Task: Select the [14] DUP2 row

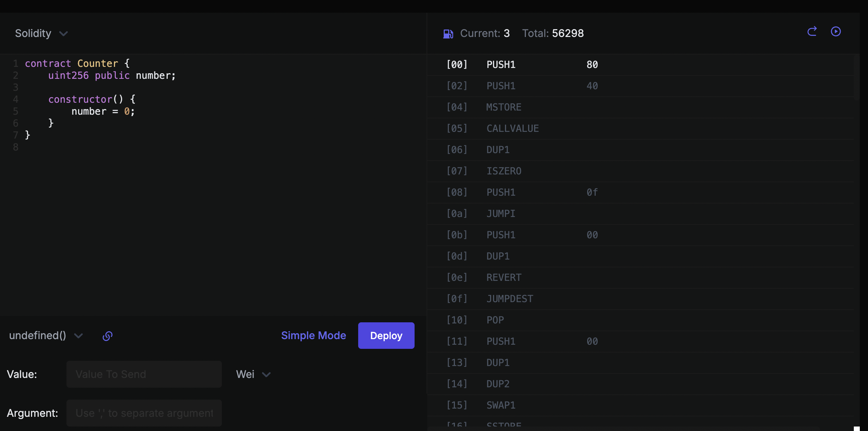Action: tap(640, 384)
